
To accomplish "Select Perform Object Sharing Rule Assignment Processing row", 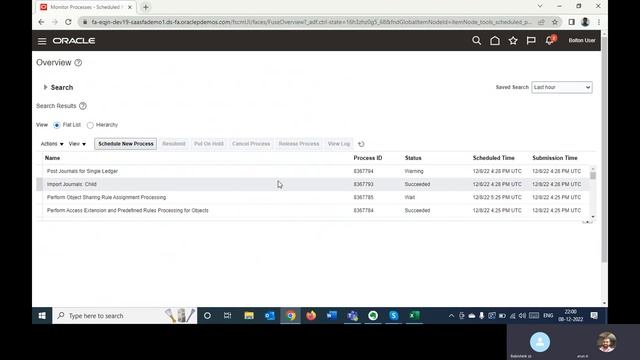I will tap(312, 197).
